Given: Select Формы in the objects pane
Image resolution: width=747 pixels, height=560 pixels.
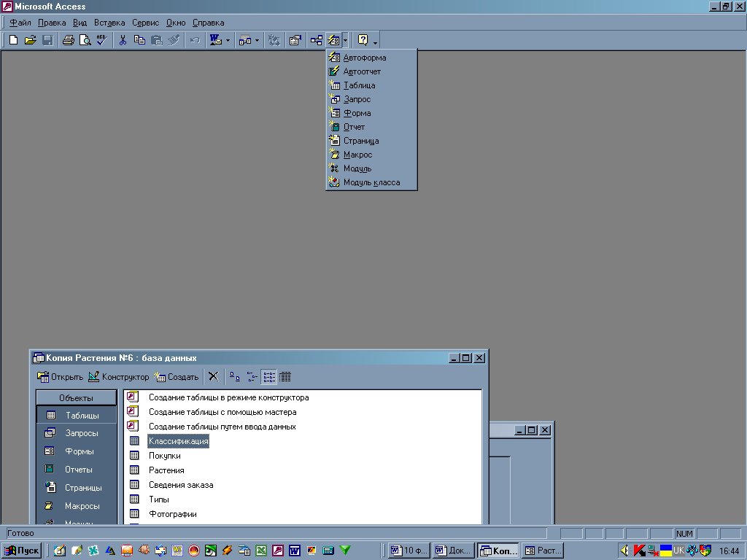Looking at the screenshot, I should coord(76,451).
